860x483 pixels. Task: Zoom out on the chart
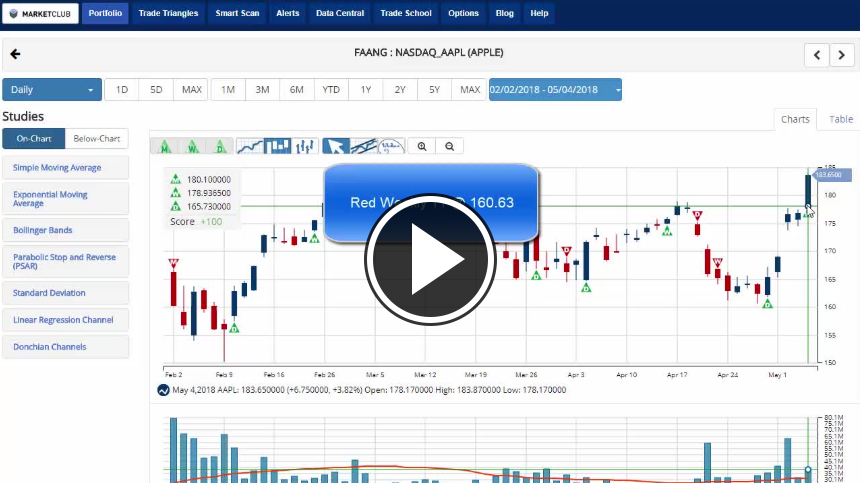pos(450,146)
